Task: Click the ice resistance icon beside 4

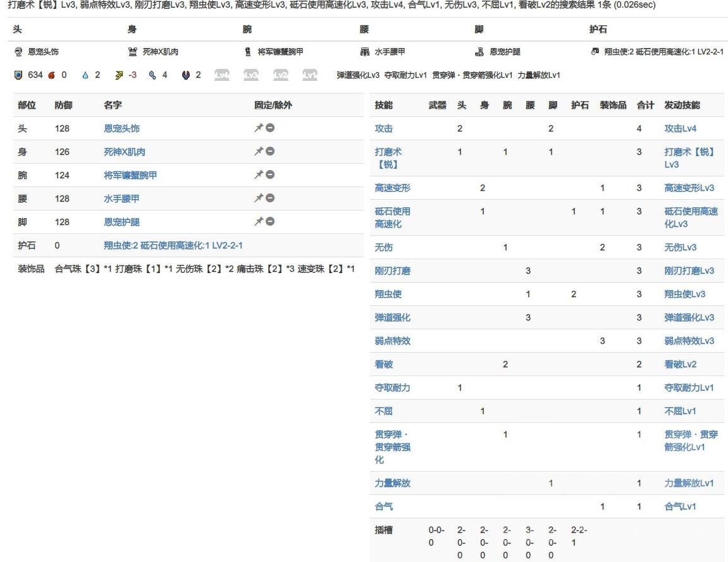Action: [152, 75]
